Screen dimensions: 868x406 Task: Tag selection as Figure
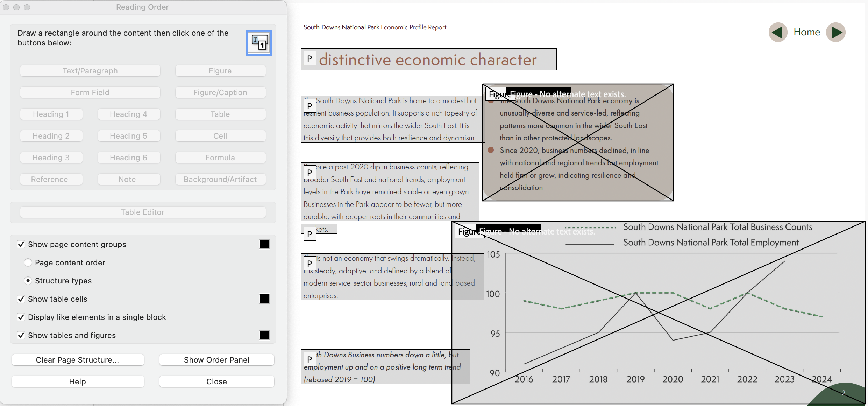click(x=220, y=71)
